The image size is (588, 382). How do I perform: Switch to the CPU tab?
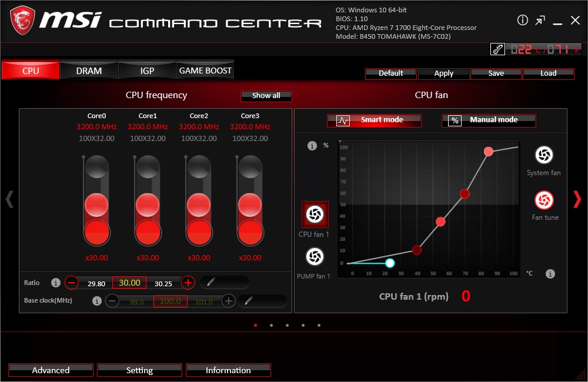coord(31,70)
